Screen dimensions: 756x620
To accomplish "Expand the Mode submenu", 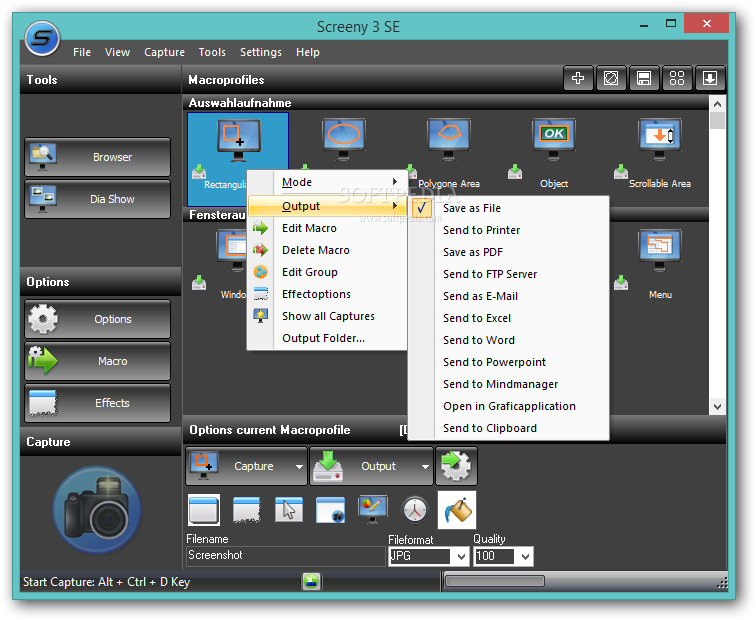I will [328, 182].
